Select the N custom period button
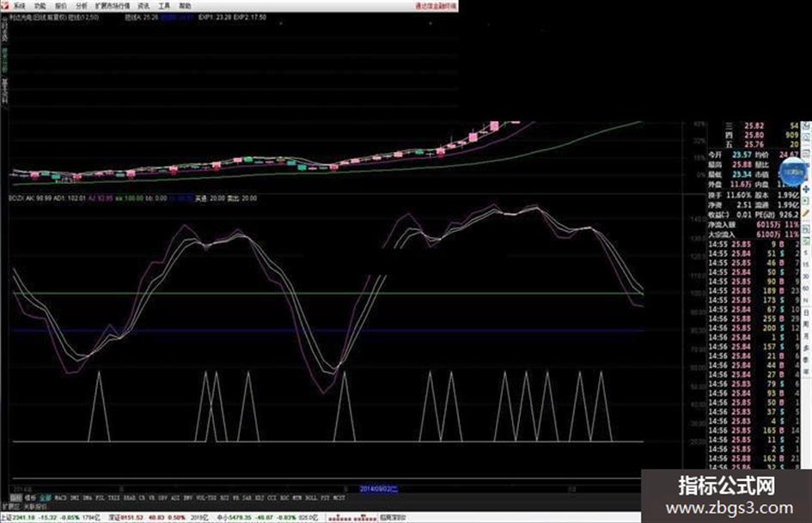Screen dimensions: 812x523 806,301
